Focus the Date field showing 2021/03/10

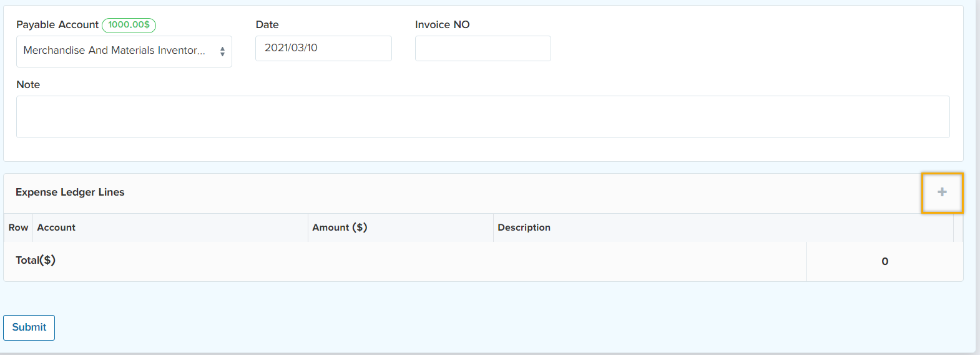click(x=323, y=48)
